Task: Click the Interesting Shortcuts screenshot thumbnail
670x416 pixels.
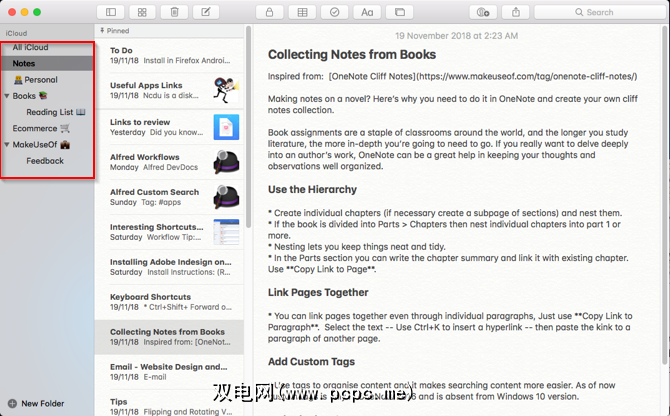Action: click(x=226, y=232)
